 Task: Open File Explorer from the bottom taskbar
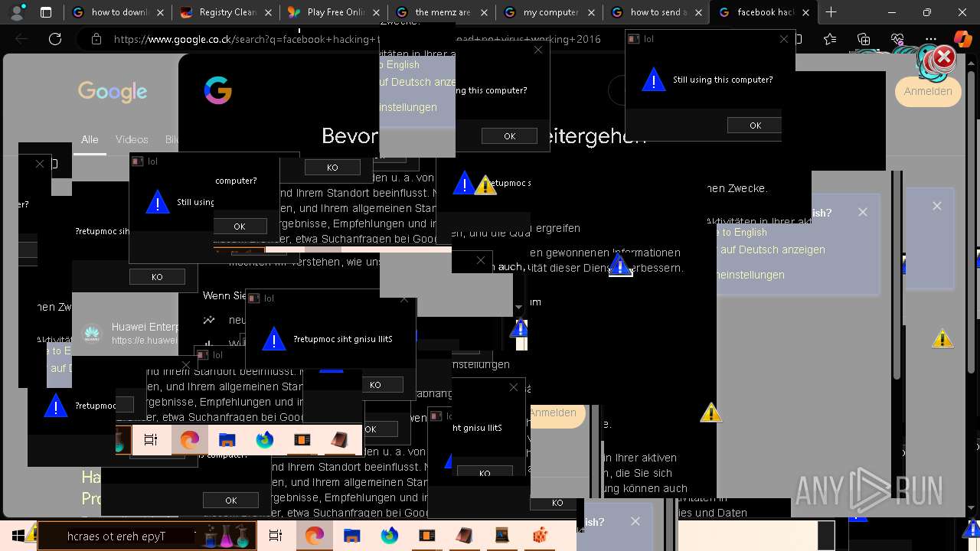pos(351,536)
